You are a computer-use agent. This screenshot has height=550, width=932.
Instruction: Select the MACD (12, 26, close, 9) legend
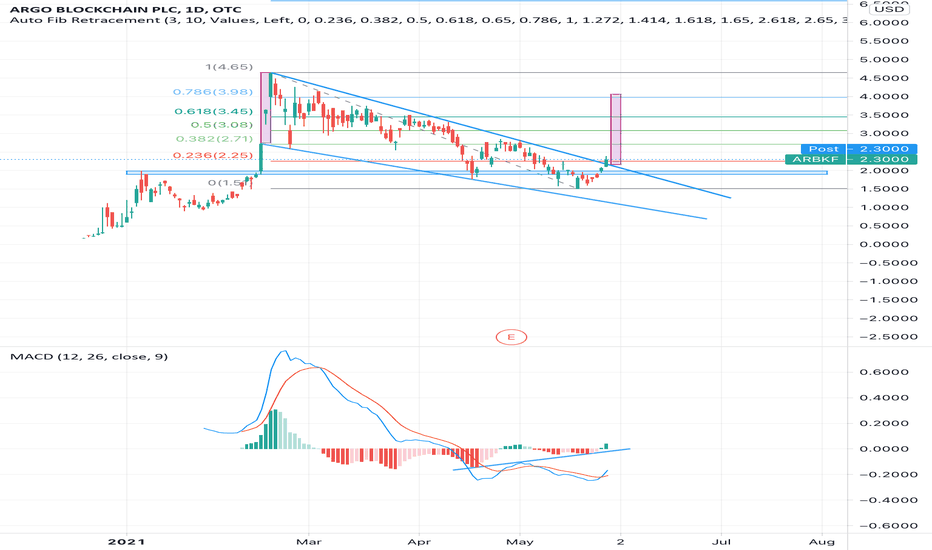[x=89, y=357]
